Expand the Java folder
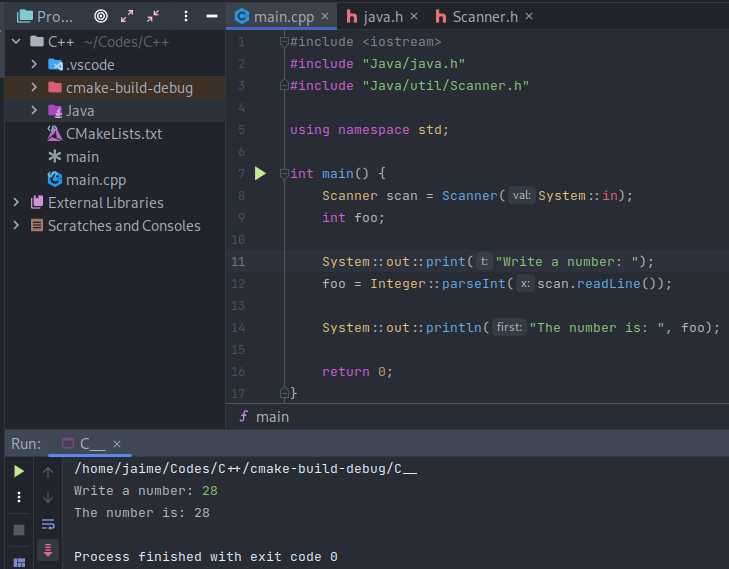The width and height of the screenshot is (729, 569). click(x=34, y=110)
